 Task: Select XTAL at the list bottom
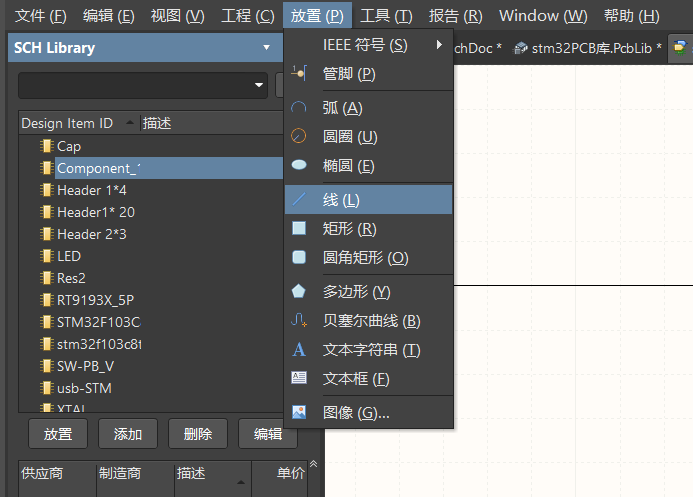(x=71, y=408)
